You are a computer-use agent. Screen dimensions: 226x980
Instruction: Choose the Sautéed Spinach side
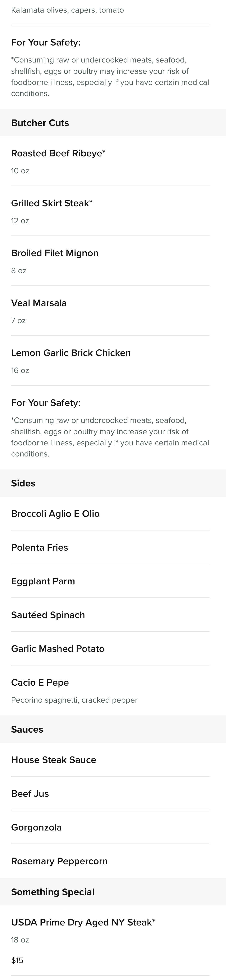[x=110, y=615]
